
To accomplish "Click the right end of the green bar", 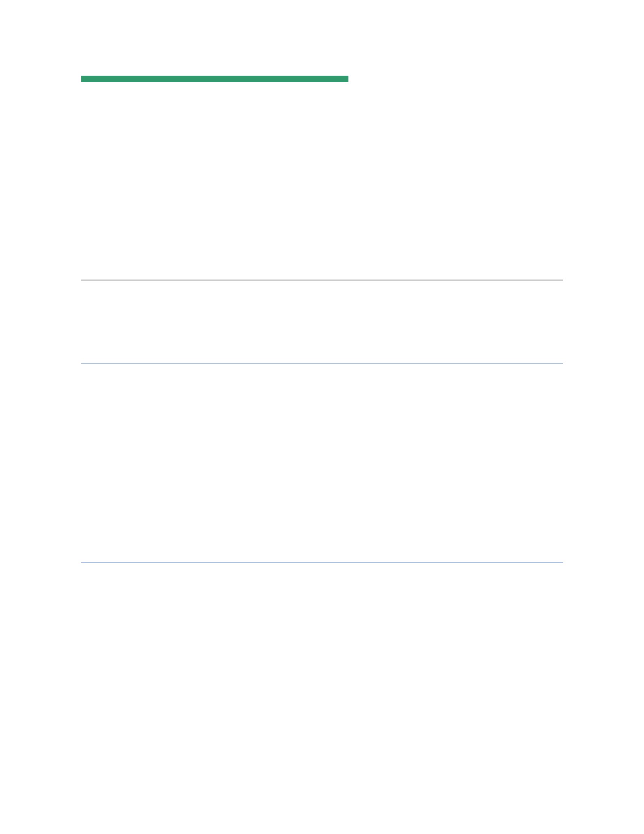I will (346, 79).
